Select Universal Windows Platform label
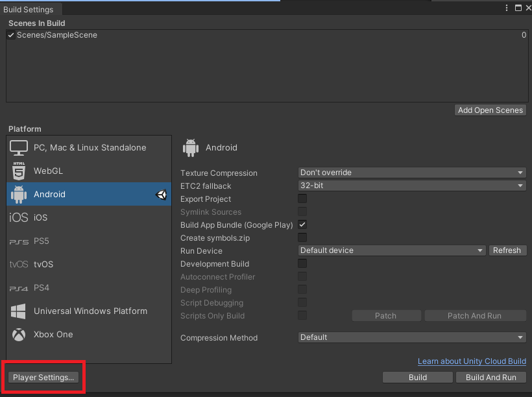This screenshot has height=397, width=532. coord(90,311)
